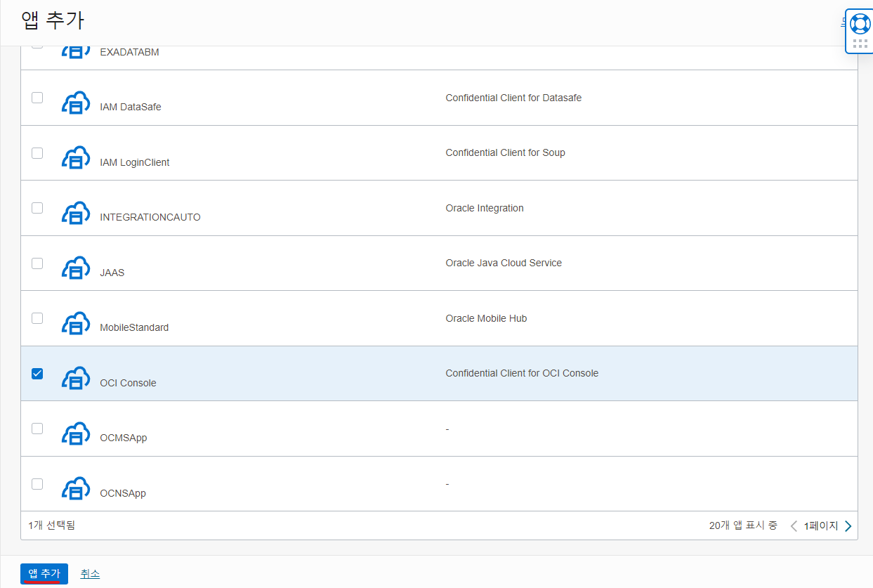Viewport: 873px width, 588px height.
Task: Click the 취소 cancel link
Action: [x=90, y=574]
